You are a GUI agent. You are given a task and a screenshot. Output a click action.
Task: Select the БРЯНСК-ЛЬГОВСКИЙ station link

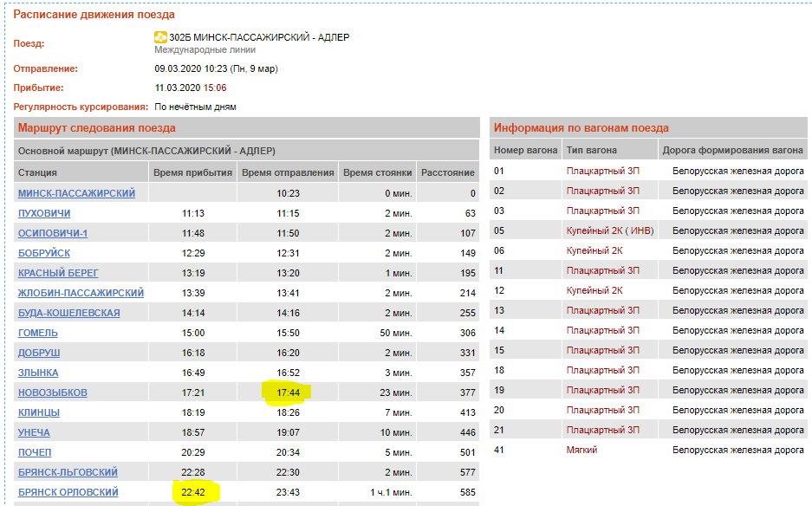coord(68,472)
